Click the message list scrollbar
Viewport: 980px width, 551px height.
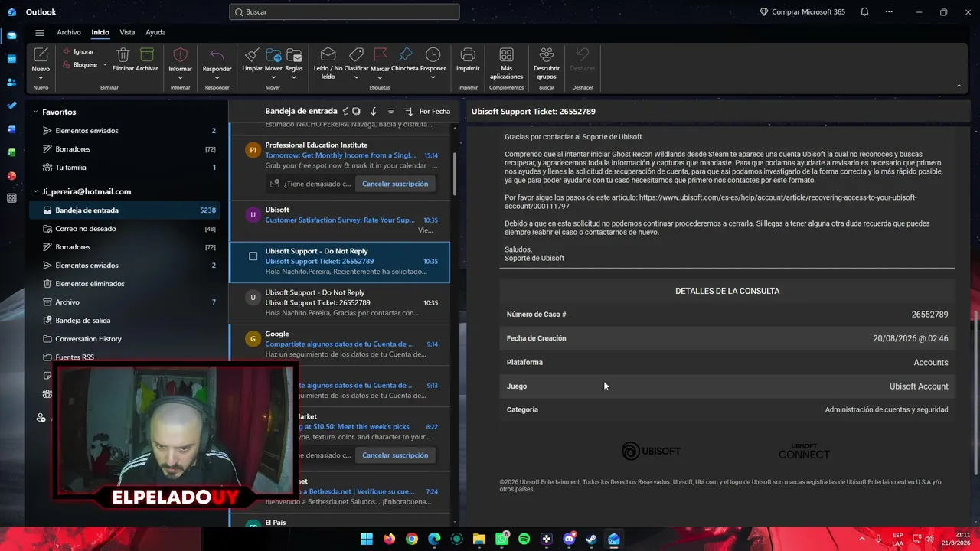click(455, 174)
